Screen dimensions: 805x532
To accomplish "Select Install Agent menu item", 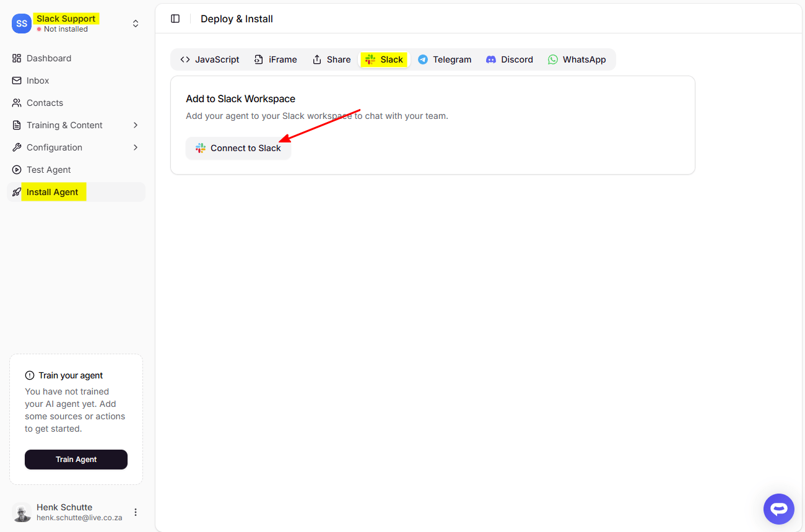I will (x=76, y=192).
